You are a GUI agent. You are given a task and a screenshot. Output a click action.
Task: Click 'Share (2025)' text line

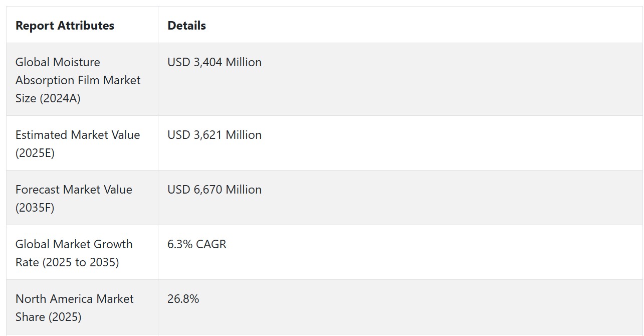tap(49, 317)
